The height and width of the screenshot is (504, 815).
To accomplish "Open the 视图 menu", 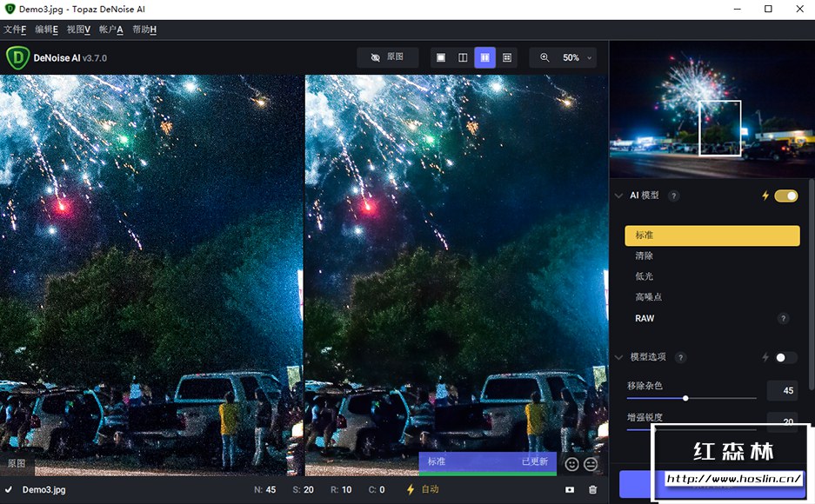I will pos(78,30).
